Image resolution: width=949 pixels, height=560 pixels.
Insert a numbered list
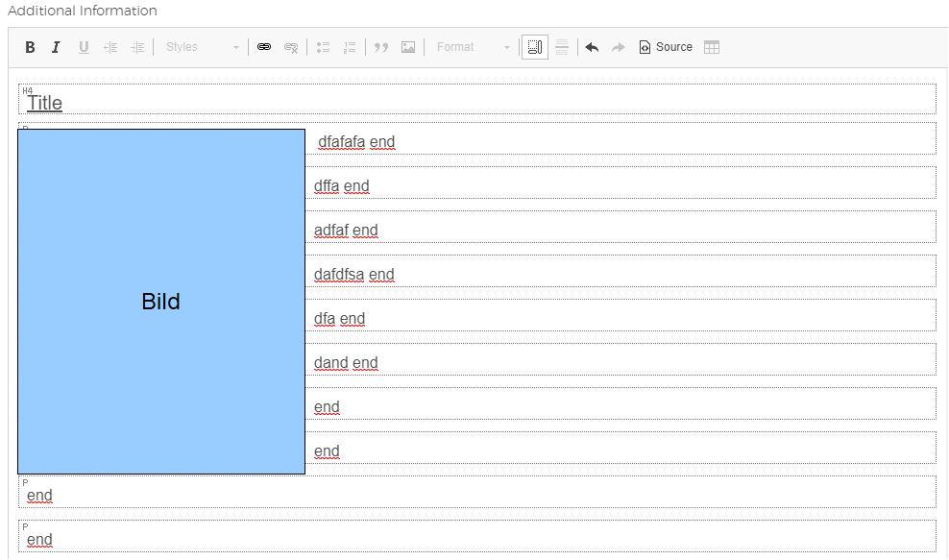pyautogui.click(x=350, y=47)
